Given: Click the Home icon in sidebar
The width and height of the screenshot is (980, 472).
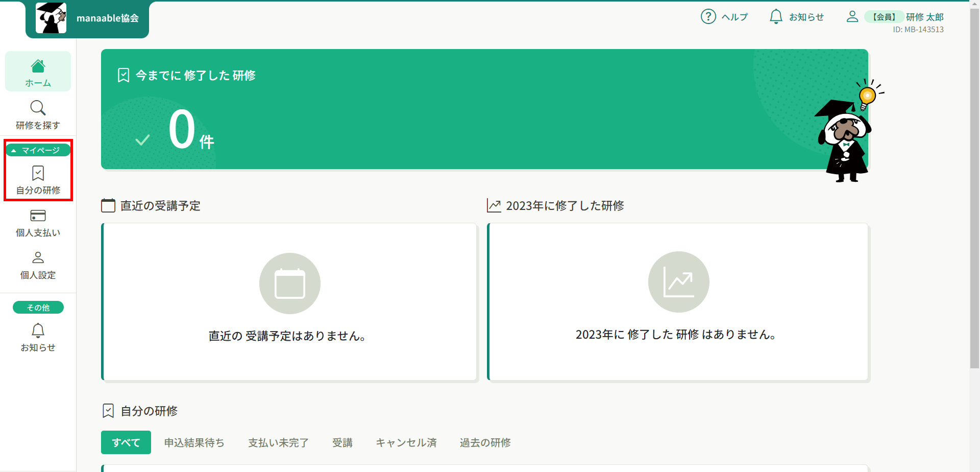Looking at the screenshot, I should click(38, 66).
